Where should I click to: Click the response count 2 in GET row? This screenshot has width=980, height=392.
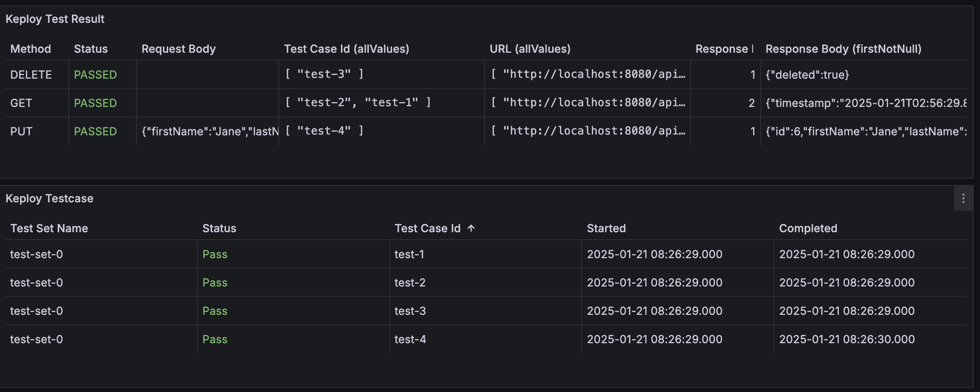coord(752,103)
